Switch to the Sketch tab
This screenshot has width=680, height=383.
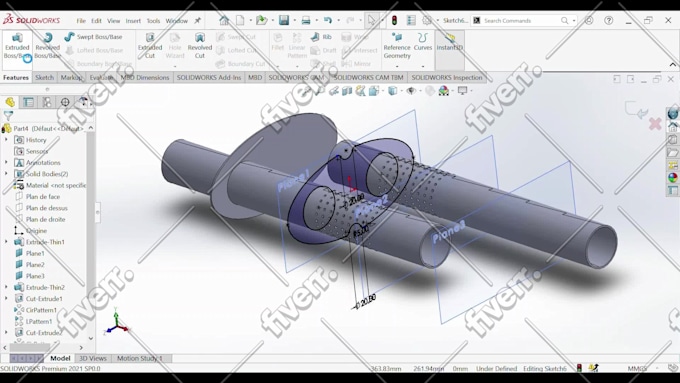click(x=44, y=77)
